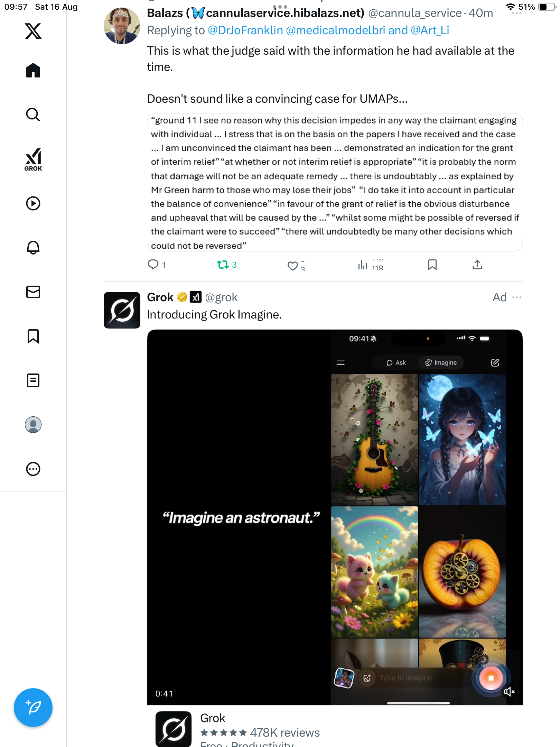560x747 pixels.
Task: Go to profile via avatar icon
Action: point(33,425)
